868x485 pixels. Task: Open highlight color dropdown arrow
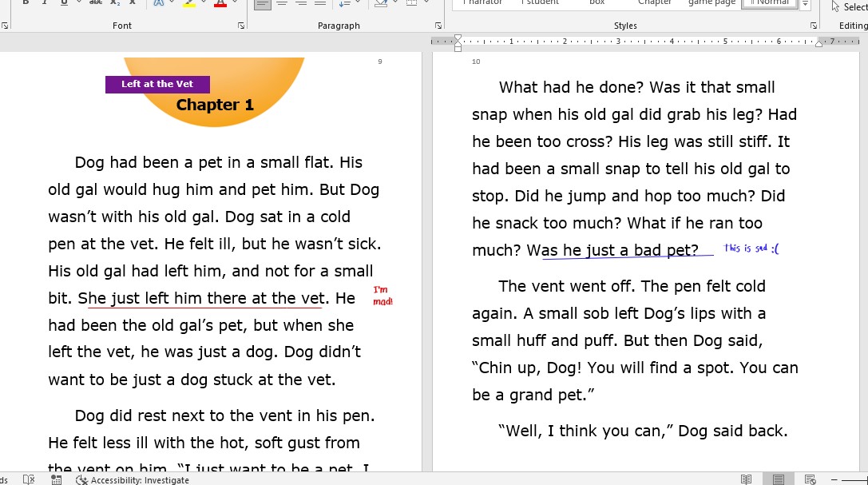(203, 2)
